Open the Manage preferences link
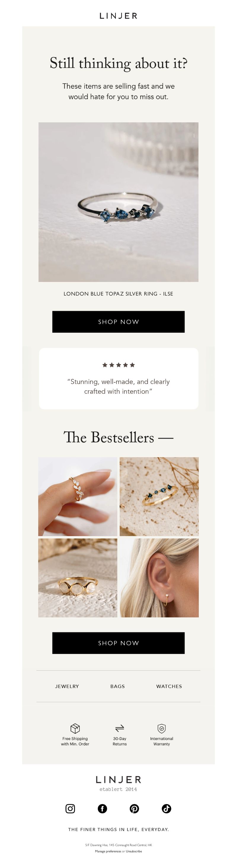237x868 pixels. (x=108, y=851)
